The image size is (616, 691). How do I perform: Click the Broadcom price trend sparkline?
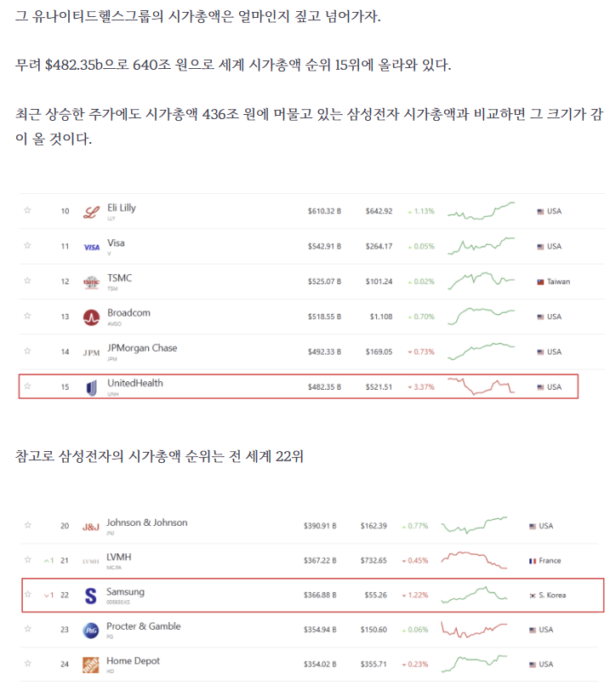pos(482,316)
